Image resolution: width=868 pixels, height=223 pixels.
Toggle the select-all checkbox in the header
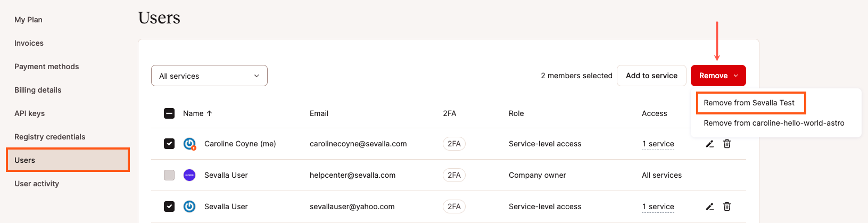169,113
